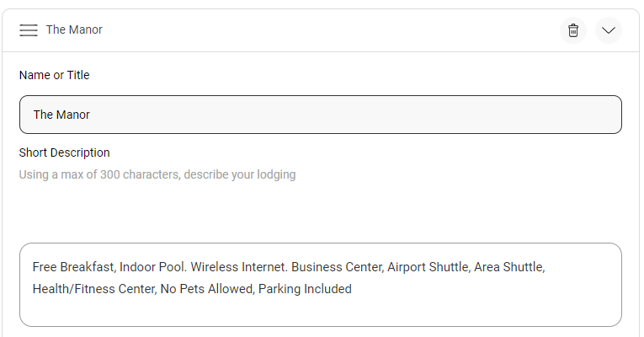Image resolution: width=644 pixels, height=337 pixels.
Task: Click the Name or Title label
Action: [54, 75]
